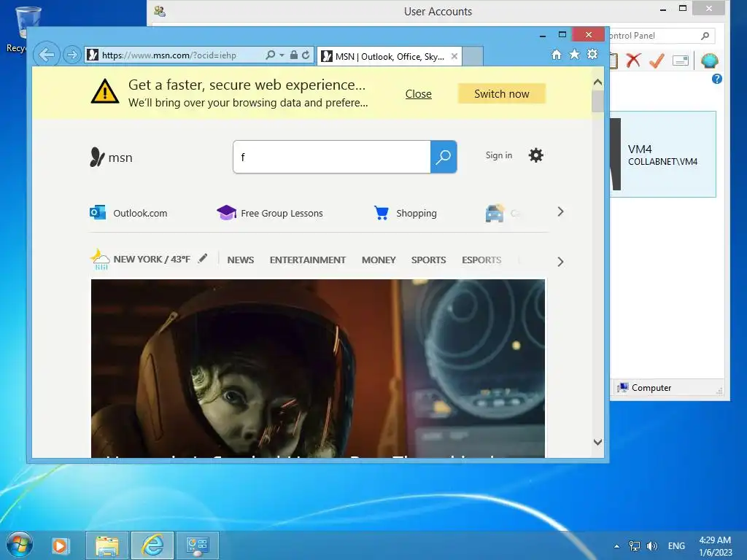Go back with the browser Back arrow
The height and width of the screenshot is (560, 747).
[47, 55]
